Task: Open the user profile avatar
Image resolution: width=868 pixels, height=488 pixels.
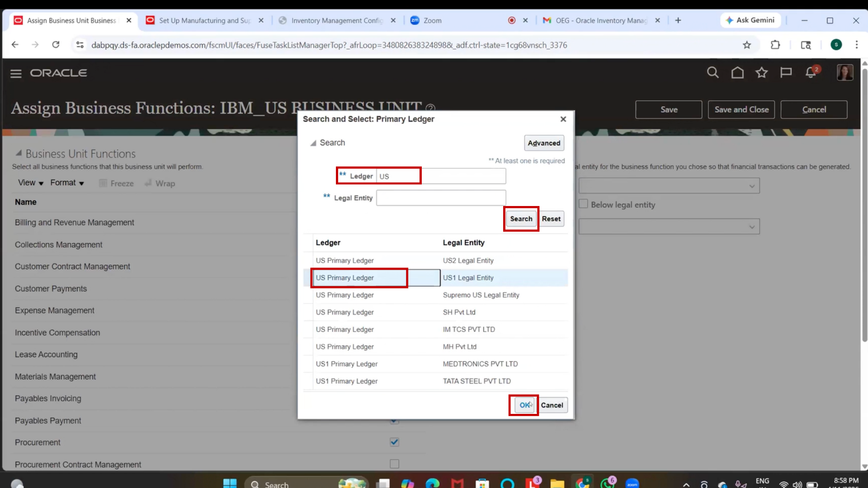Action: [844, 72]
